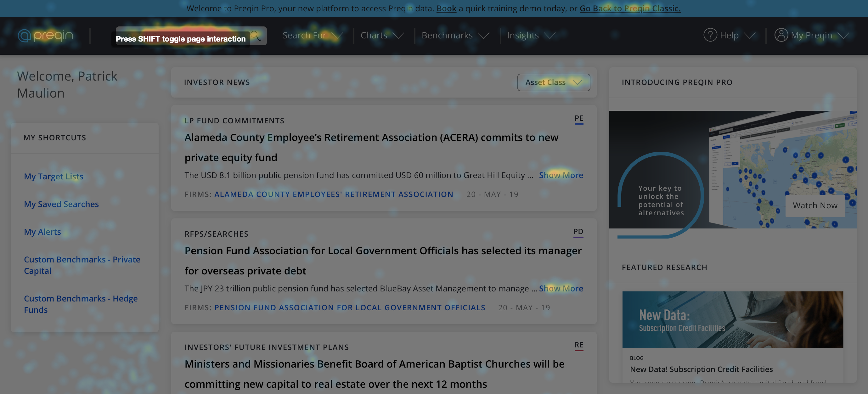Image resolution: width=868 pixels, height=394 pixels.
Task: Click the MY SHORTCUTS heading
Action: pyautogui.click(x=54, y=138)
